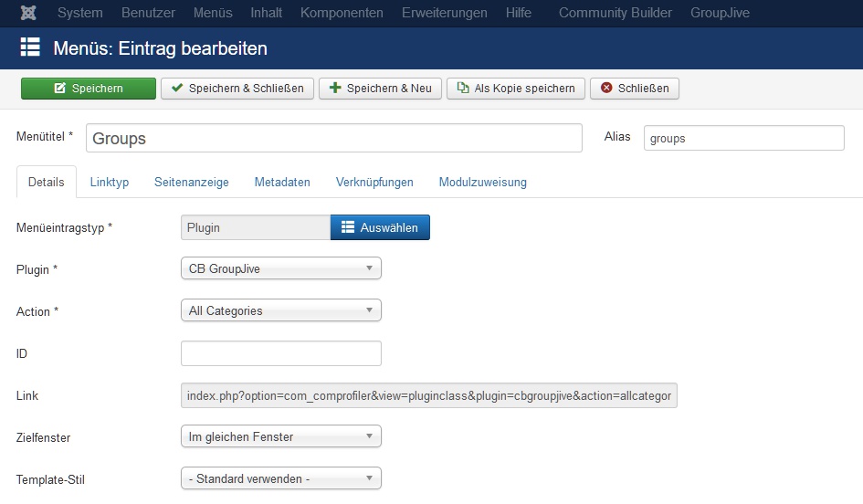This screenshot has width=863, height=504.
Task: Click the checkmark on Speichern & Schließen
Action: point(176,88)
